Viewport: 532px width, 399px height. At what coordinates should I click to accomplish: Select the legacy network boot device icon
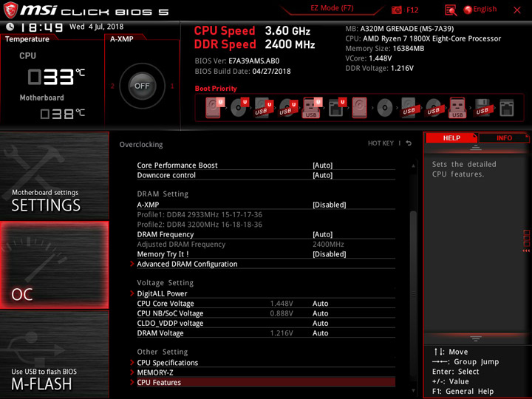[507, 108]
